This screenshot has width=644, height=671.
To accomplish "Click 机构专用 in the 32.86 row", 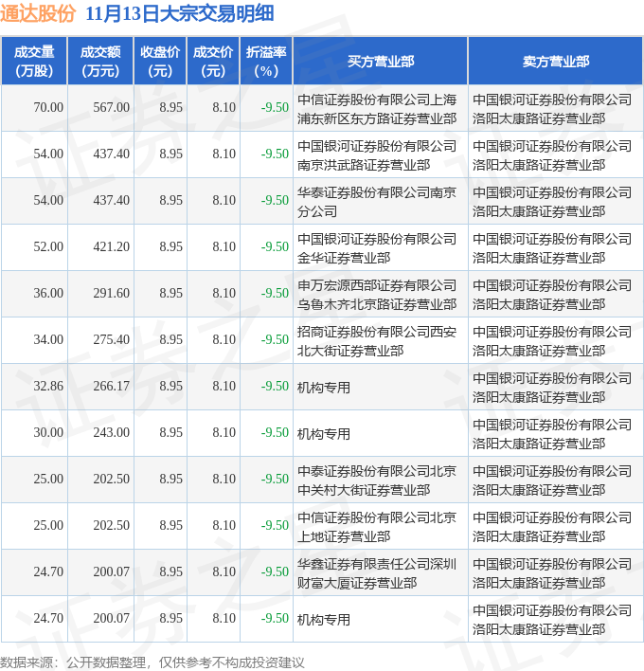I will [x=324, y=388].
